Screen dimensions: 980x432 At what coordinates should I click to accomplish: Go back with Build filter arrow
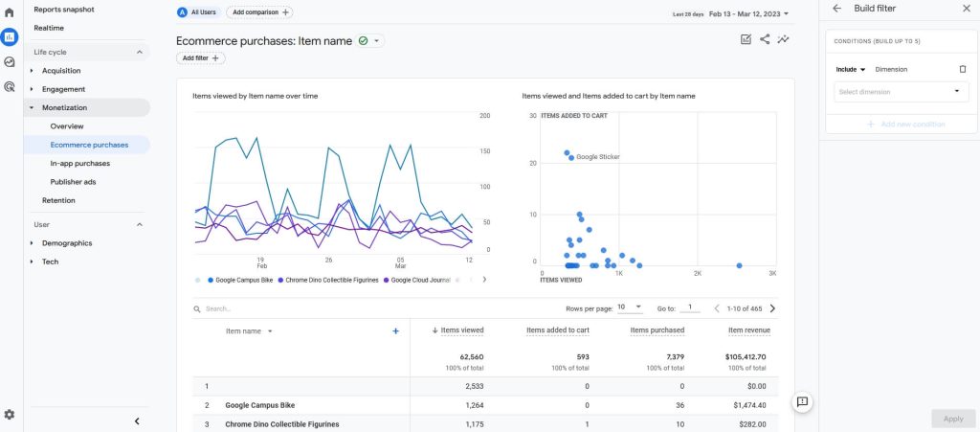[836, 8]
